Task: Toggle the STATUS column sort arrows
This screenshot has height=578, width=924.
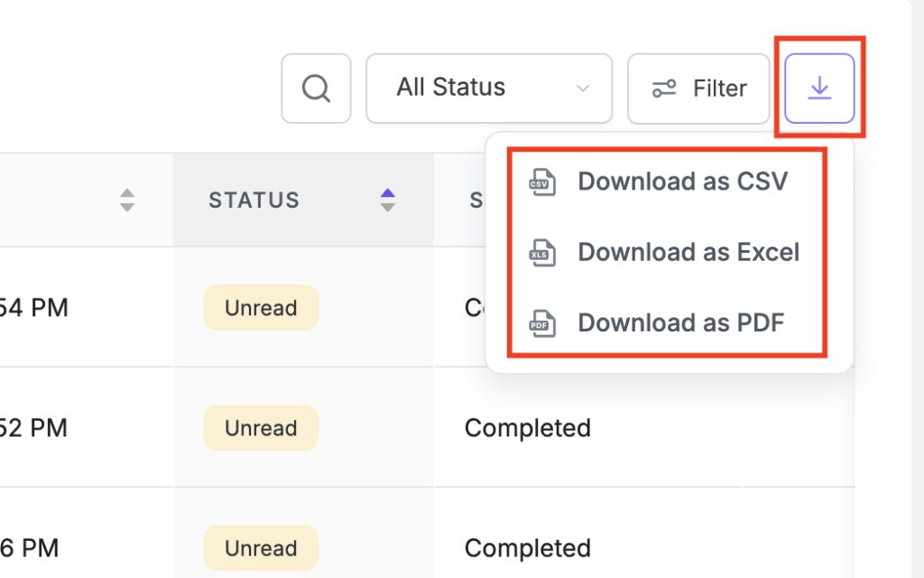Action: [387, 200]
